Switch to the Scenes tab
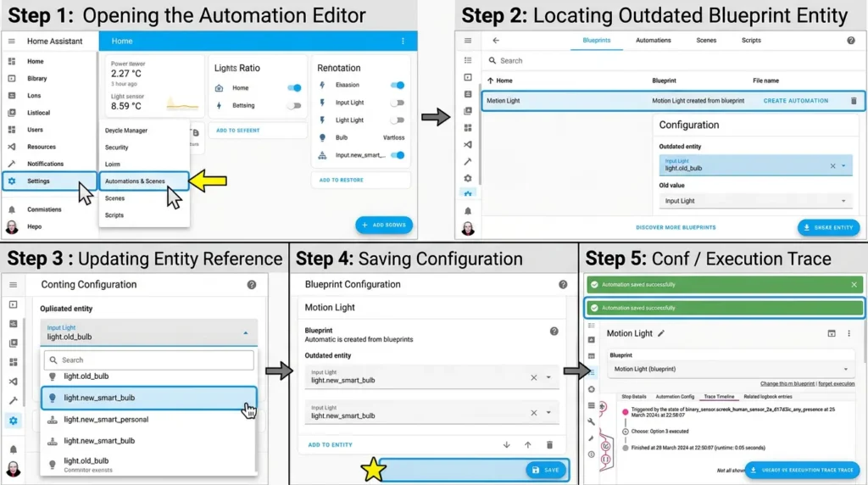868x485 pixels. [x=706, y=41]
